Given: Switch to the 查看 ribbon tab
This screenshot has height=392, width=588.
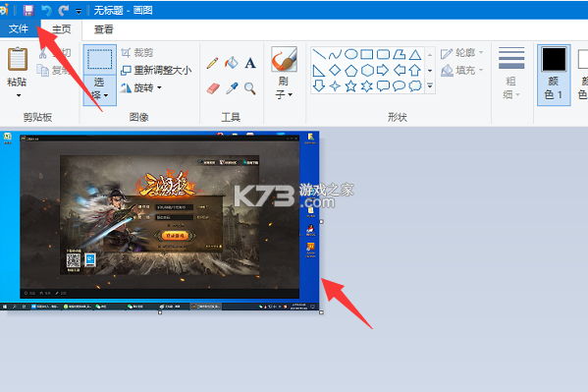Looking at the screenshot, I should tap(103, 29).
